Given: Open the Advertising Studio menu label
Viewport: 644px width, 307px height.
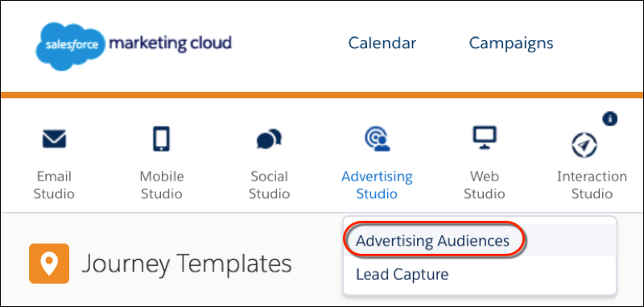Looking at the screenshot, I should pyautogui.click(x=377, y=185).
